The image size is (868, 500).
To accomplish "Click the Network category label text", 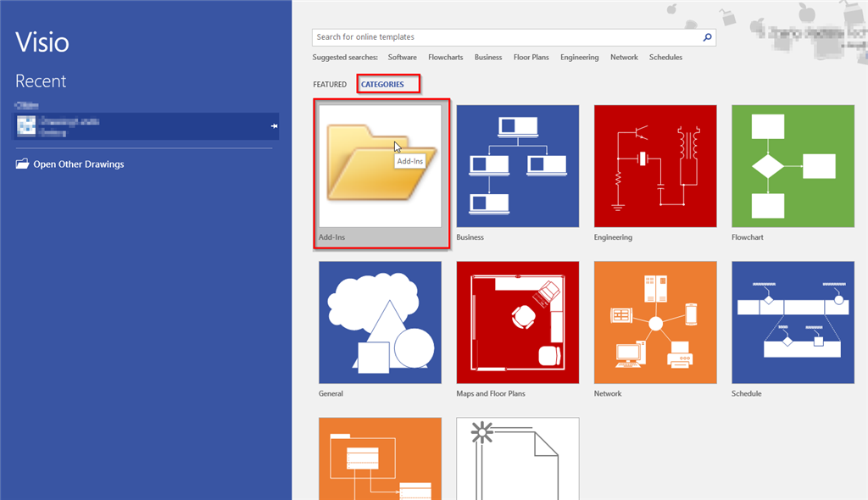I will click(x=608, y=394).
